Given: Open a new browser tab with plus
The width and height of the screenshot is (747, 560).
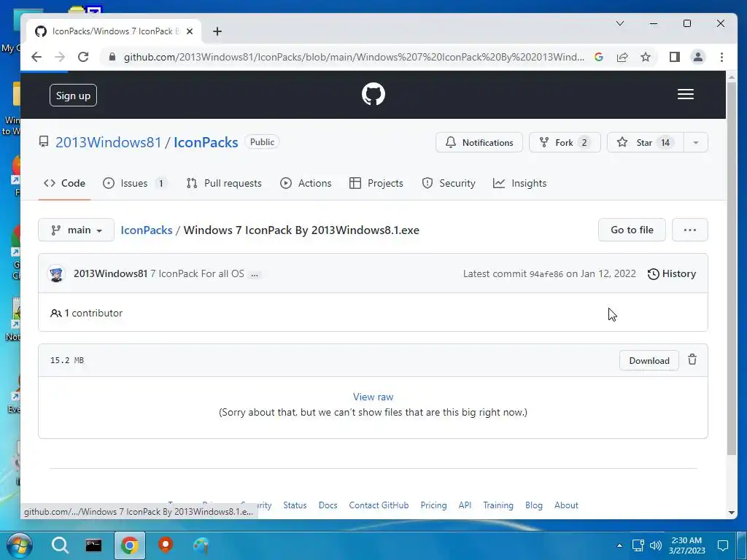Looking at the screenshot, I should pyautogui.click(x=217, y=31).
